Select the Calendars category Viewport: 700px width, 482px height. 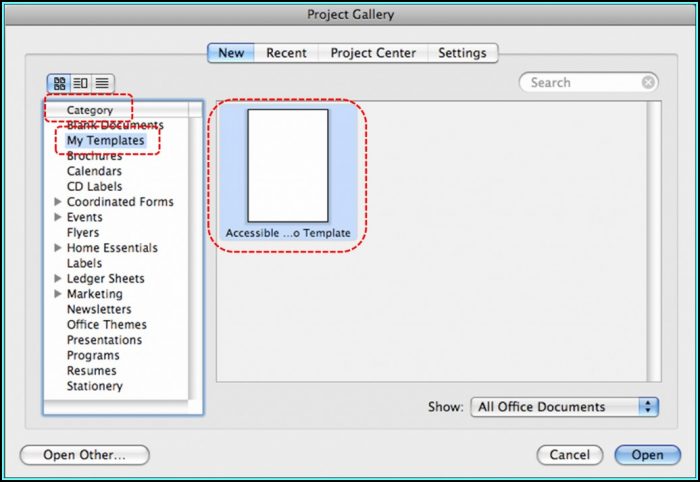pyautogui.click(x=94, y=171)
